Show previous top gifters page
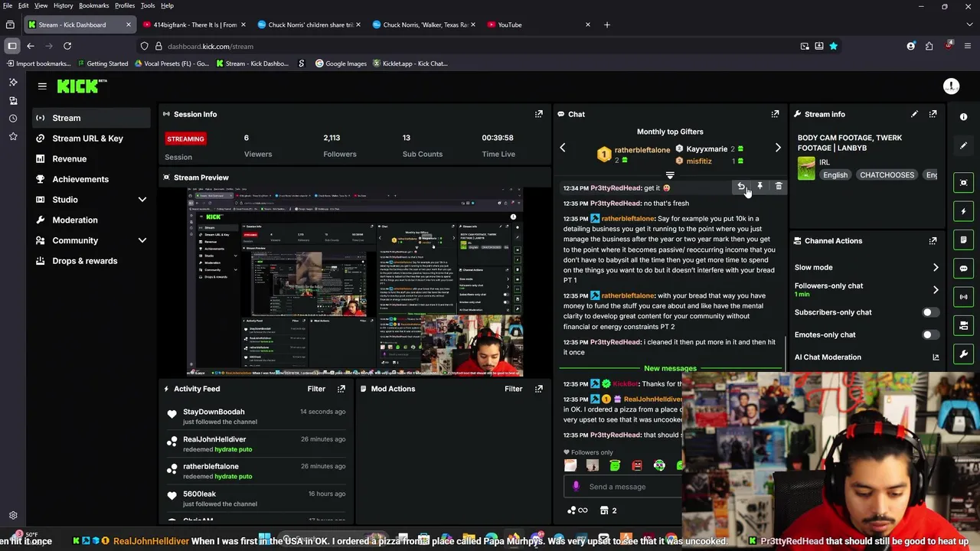 click(563, 148)
